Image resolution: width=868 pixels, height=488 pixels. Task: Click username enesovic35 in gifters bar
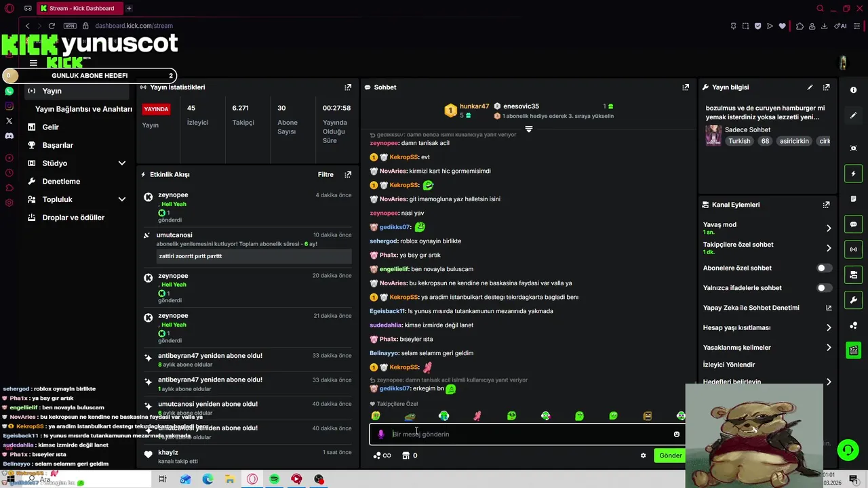coord(521,106)
